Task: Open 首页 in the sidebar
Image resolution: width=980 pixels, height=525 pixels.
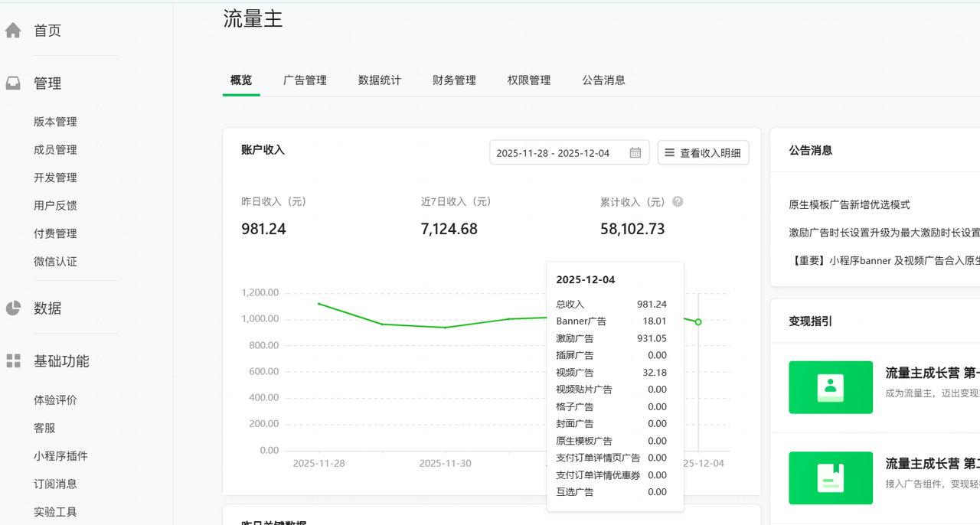Action: 47,31
